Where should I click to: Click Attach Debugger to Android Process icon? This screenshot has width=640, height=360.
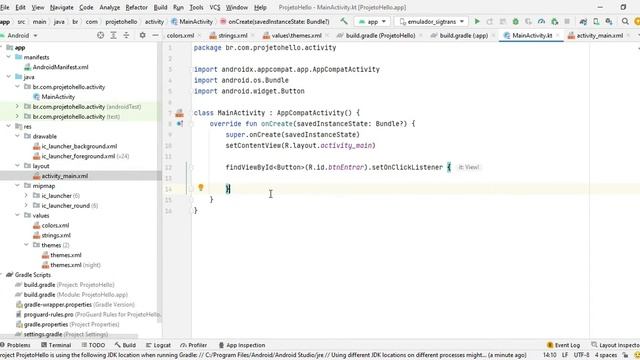pos(554,22)
